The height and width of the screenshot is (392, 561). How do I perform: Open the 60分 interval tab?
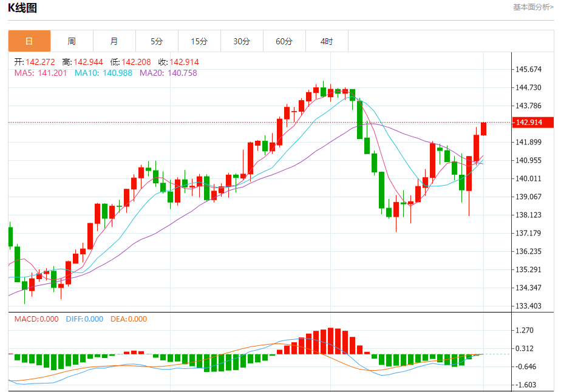(284, 41)
